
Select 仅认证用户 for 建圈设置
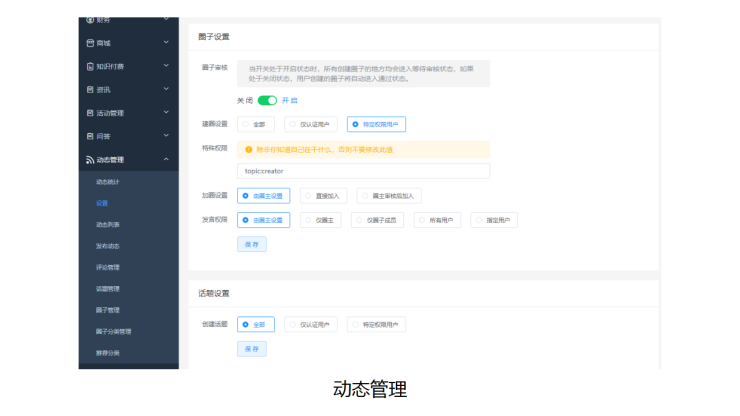point(311,124)
